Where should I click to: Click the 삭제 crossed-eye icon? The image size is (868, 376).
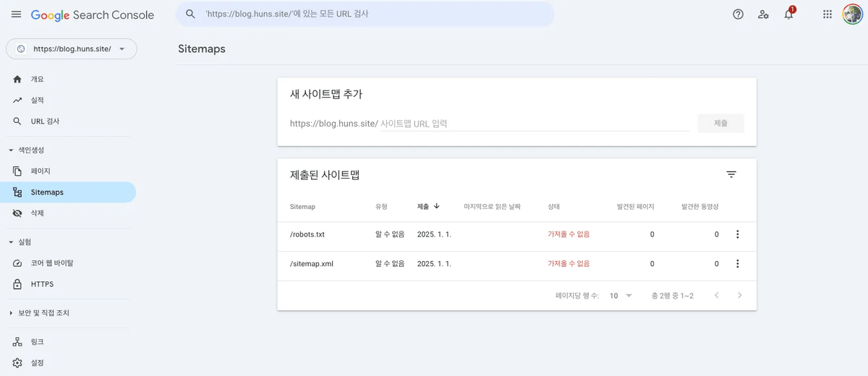[17, 213]
